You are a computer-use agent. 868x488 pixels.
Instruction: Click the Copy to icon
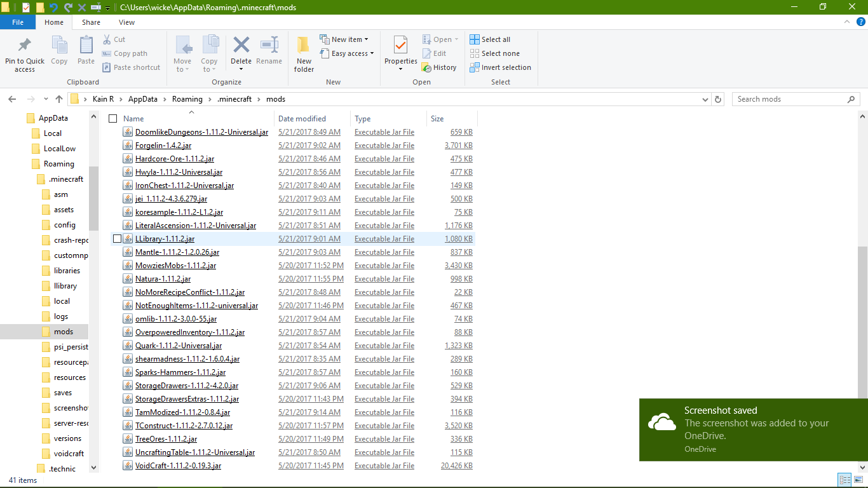pyautogui.click(x=210, y=46)
